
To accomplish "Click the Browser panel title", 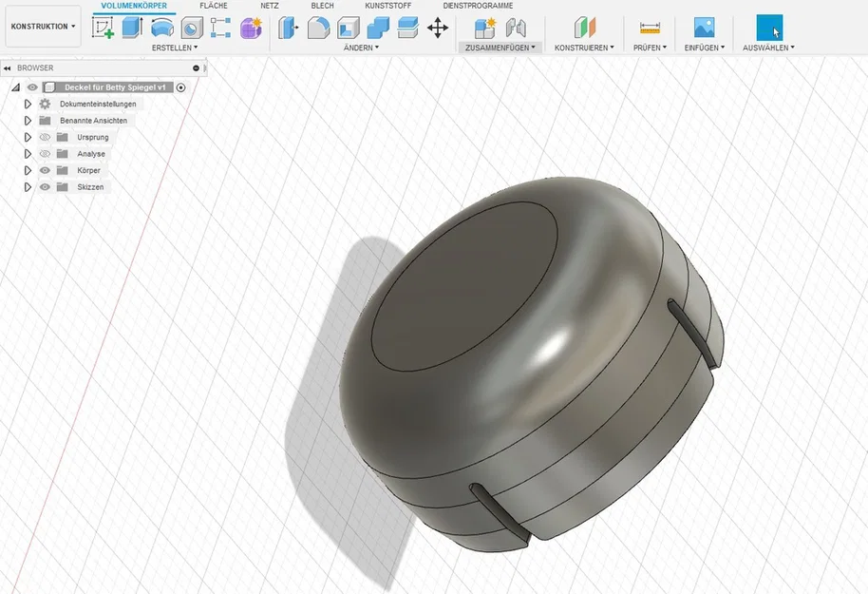I will [35, 68].
